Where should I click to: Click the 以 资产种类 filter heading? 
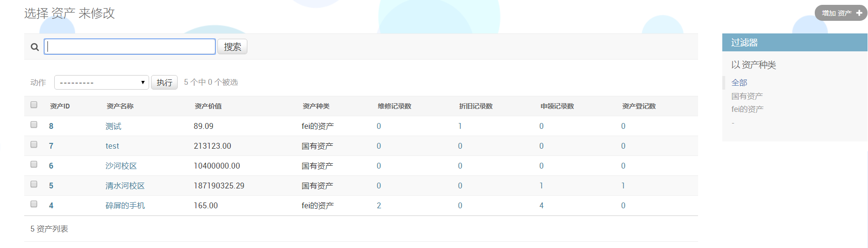[x=754, y=65]
